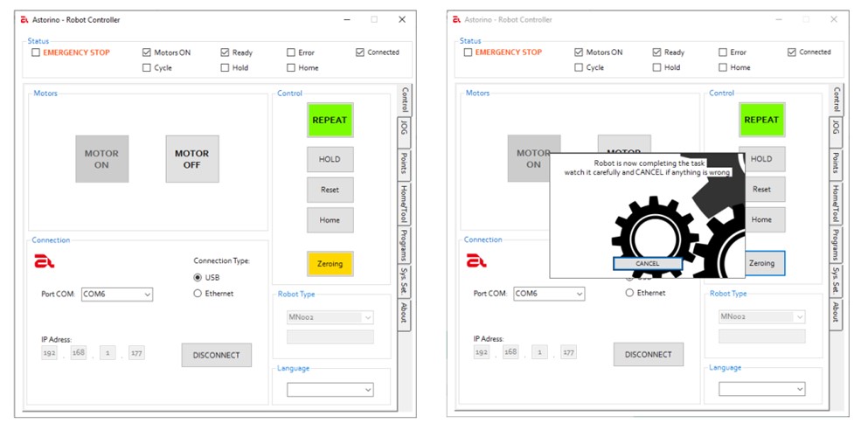Click the Zeroing button in right window

[x=765, y=263]
